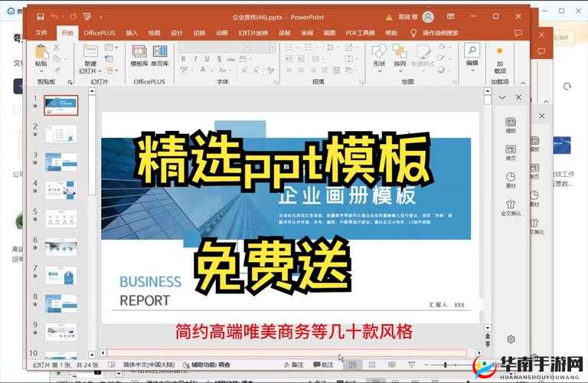This screenshot has height=383, width=588.
Task: Click the 幻灯片 第1张 slide counter
Action: [x=66, y=365]
